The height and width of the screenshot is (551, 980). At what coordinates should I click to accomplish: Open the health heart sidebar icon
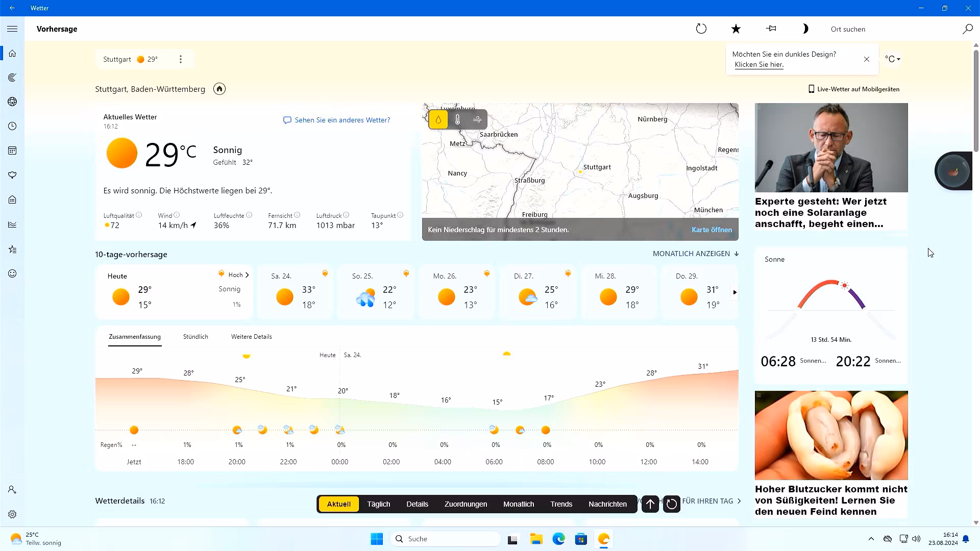[12, 175]
